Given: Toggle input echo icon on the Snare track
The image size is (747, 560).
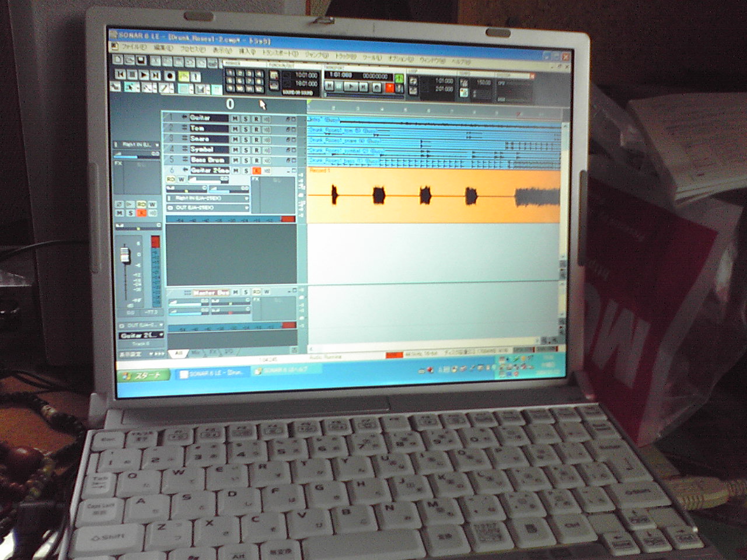Looking at the screenshot, I should (267, 139).
